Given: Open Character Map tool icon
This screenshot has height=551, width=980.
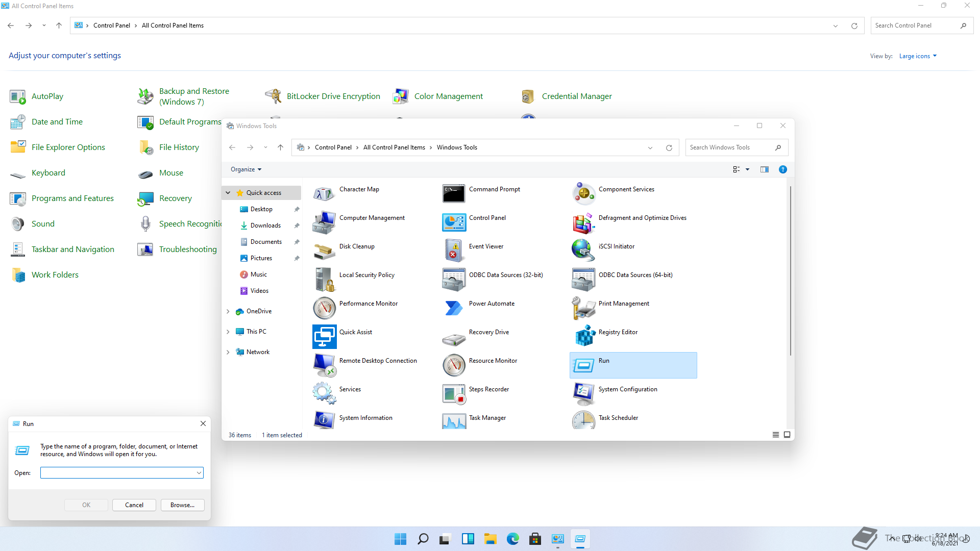Looking at the screenshot, I should [x=324, y=194].
